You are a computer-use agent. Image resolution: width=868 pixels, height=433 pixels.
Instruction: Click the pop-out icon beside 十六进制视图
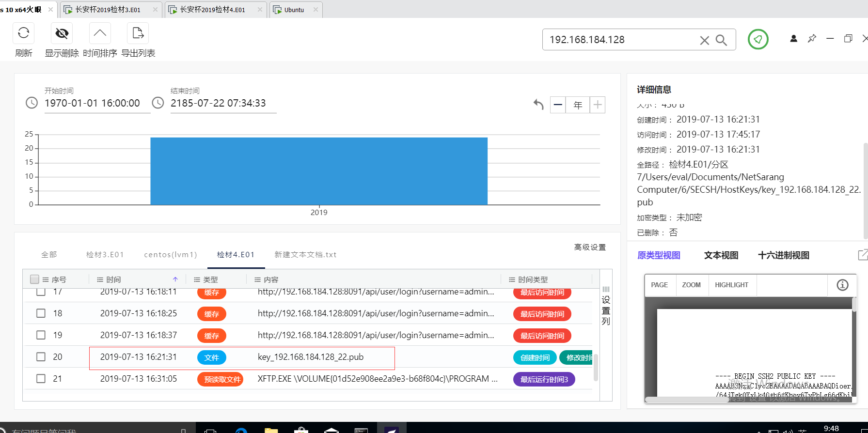tap(863, 255)
